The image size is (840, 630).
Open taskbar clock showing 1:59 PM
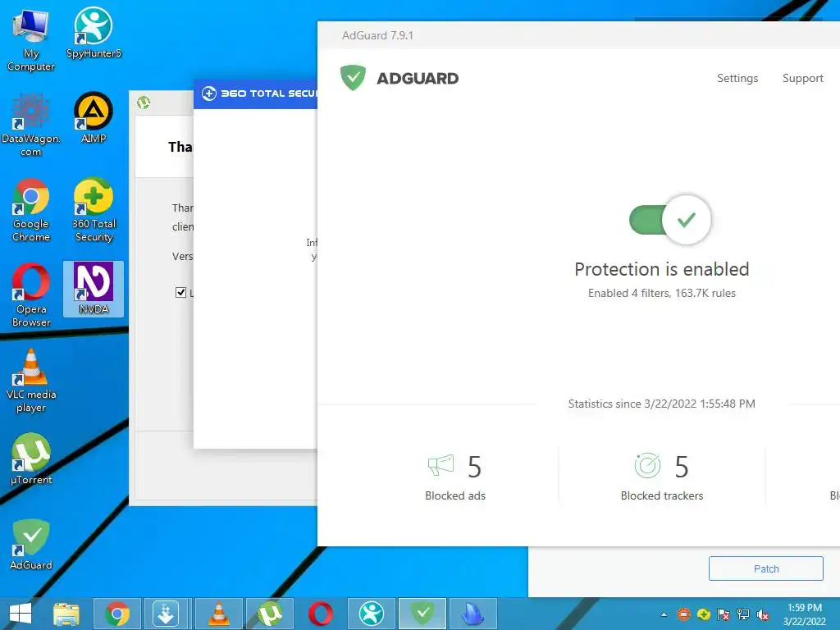805,614
